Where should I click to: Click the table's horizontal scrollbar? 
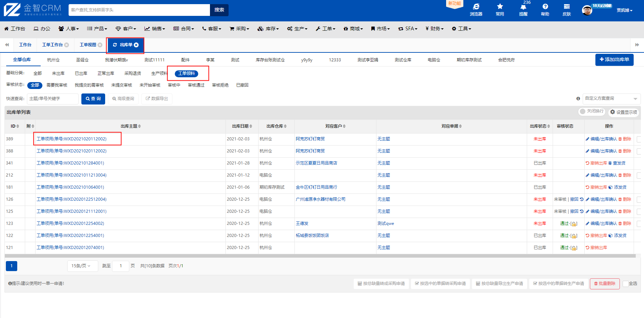pos(320,256)
